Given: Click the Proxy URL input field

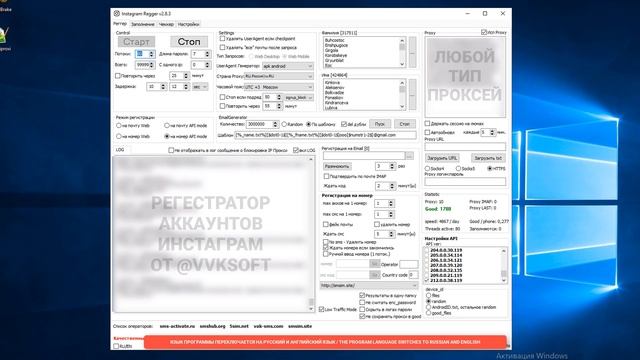Looking at the screenshot, I should point(465,147).
